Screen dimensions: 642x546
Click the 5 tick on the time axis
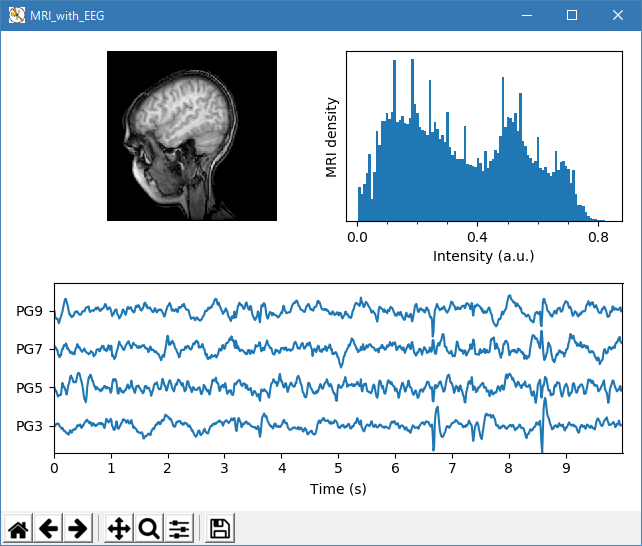tap(338, 468)
